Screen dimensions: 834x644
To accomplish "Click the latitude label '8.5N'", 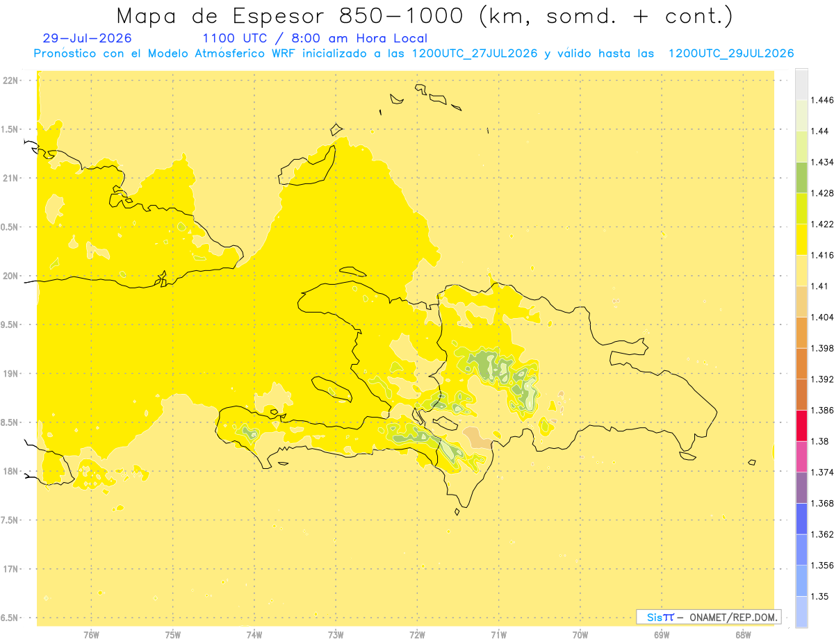I will [x=10, y=422].
